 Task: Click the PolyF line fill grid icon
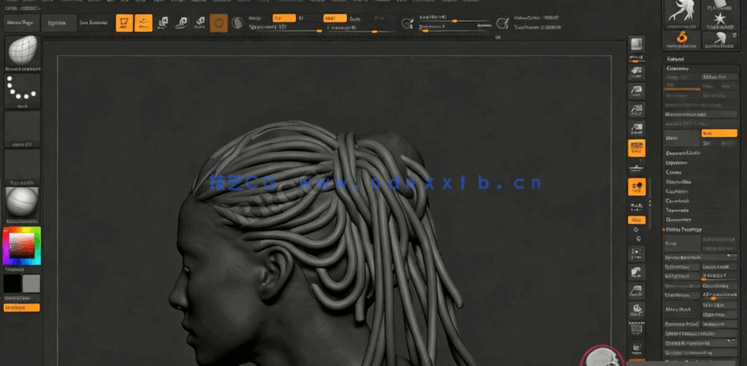click(x=636, y=328)
